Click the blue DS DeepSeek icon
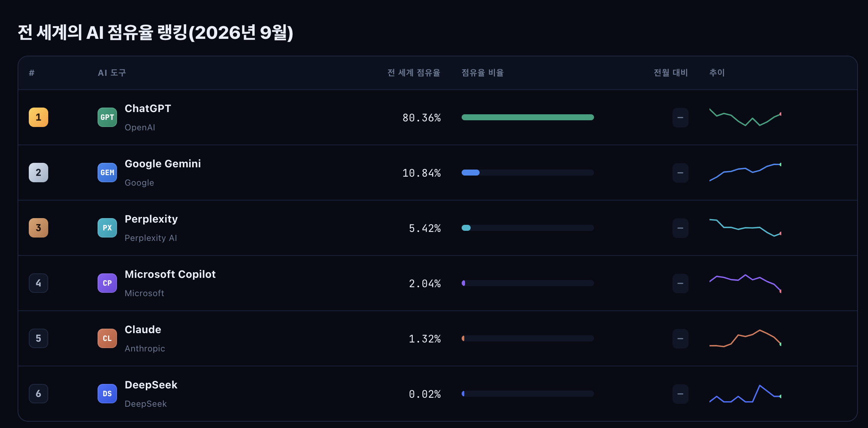Viewport: 868px width, 428px height. point(107,394)
